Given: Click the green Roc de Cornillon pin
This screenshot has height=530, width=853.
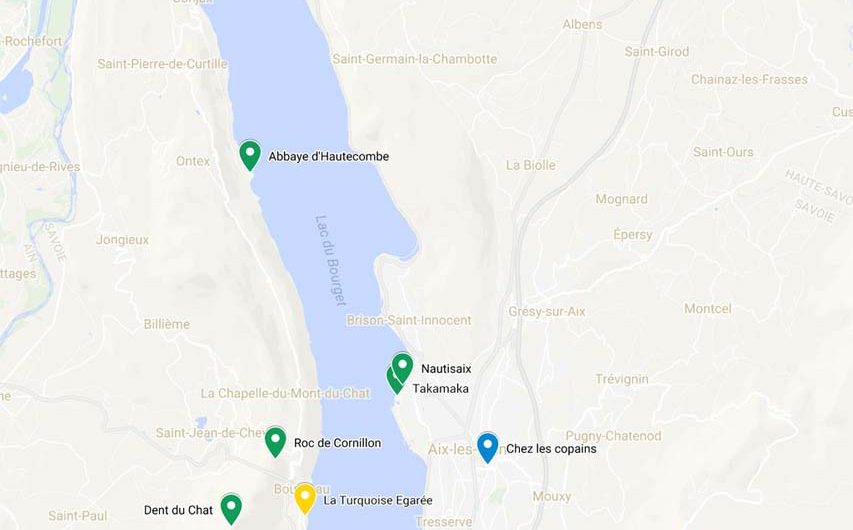Looking at the screenshot, I should (x=275, y=442).
